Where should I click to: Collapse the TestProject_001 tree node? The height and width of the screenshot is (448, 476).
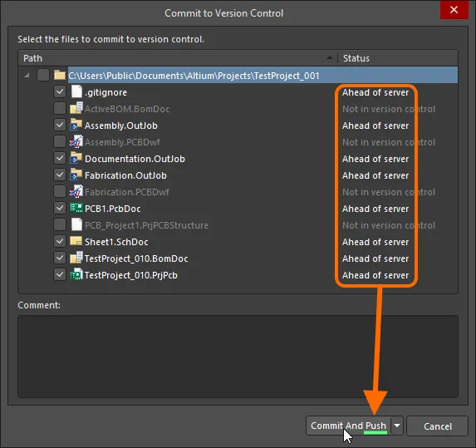coord(27,75)
